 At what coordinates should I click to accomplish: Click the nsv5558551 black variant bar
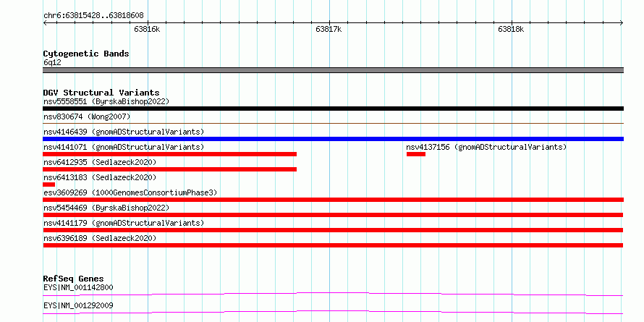click(x=333, y=109)
